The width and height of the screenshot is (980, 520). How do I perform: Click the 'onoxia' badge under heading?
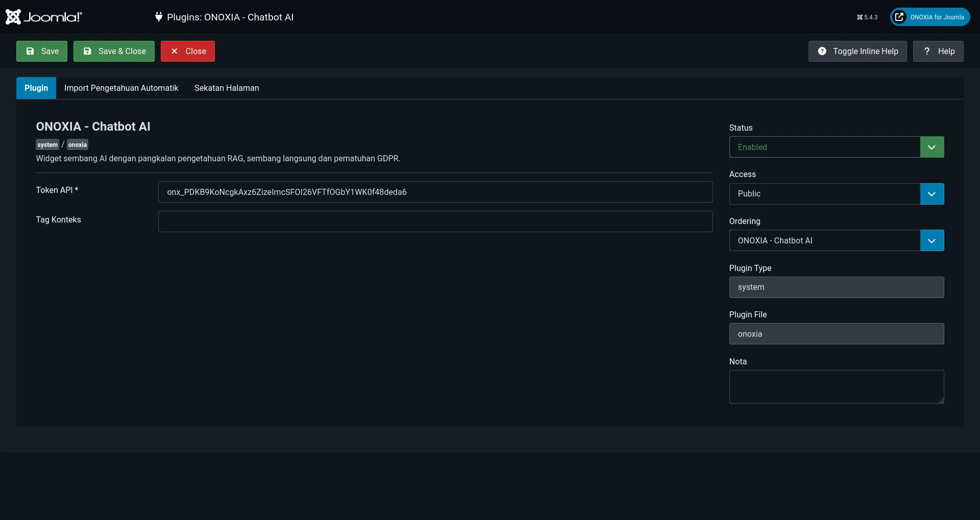[78, 145]
